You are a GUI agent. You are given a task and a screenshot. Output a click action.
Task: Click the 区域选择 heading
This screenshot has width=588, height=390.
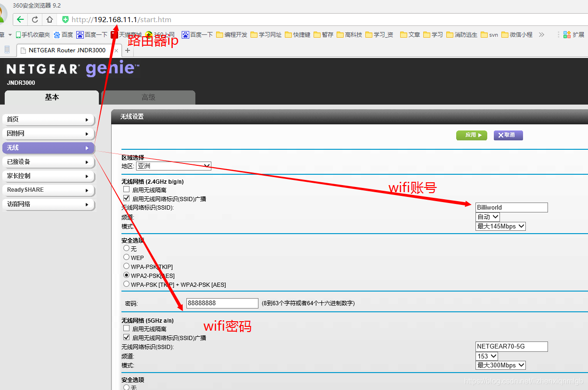point(133,157)
